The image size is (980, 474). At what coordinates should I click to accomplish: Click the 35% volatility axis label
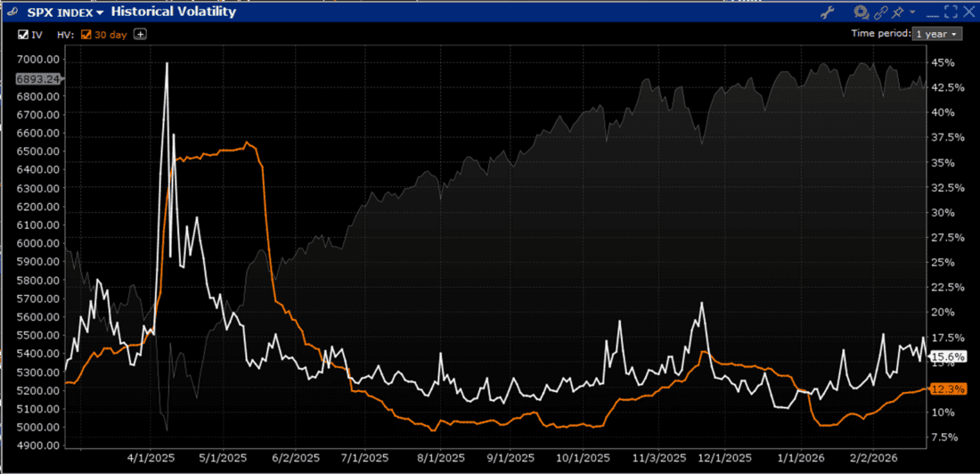click(x=943, y=162)
